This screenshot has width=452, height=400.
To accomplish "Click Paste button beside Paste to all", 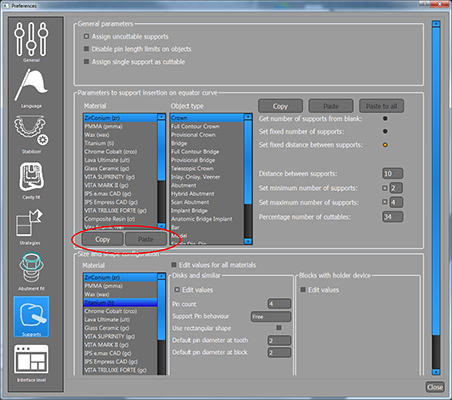I will (x=331, y=106).
